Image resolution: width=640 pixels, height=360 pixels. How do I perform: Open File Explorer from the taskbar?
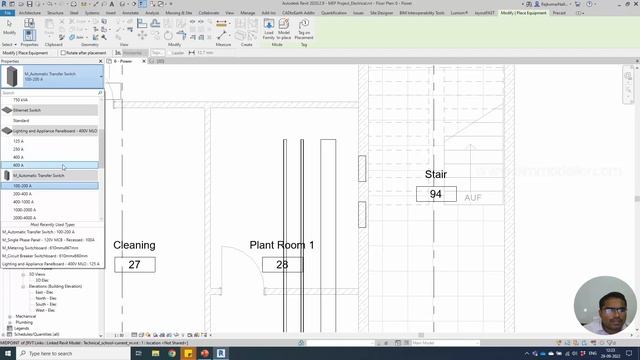156,353
